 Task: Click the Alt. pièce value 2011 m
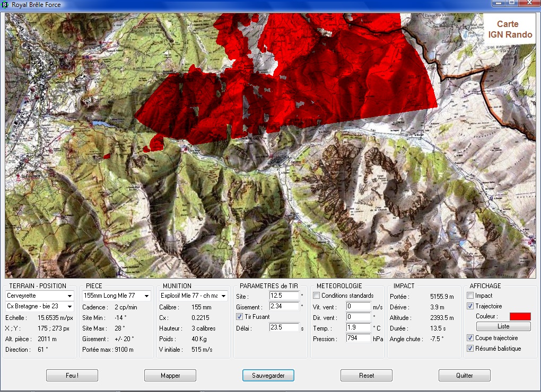click(47, 339)
